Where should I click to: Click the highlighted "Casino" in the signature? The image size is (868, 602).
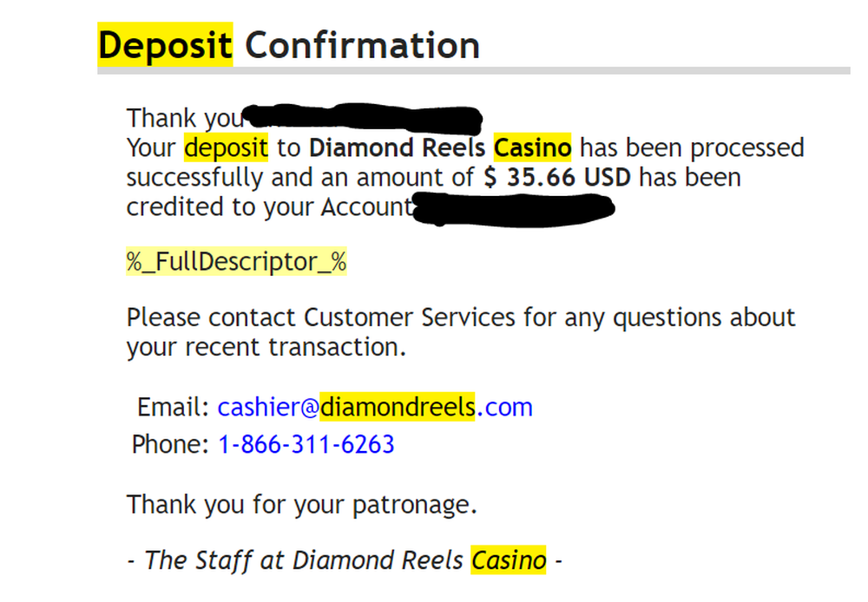pos(509,560)
